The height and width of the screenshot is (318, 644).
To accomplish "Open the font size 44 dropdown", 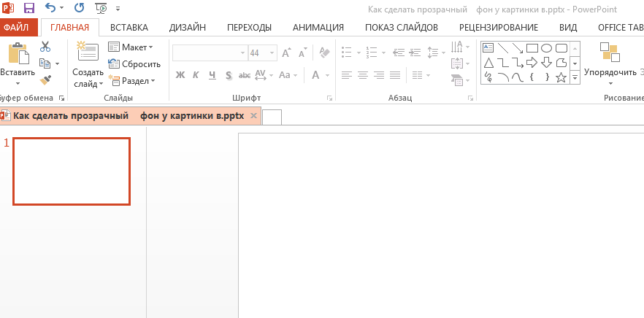I will [272, 53].
